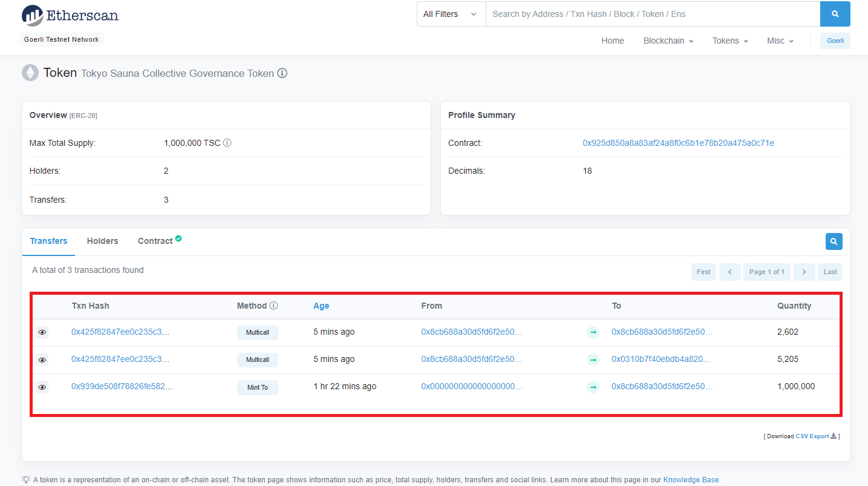Click the First page button
The width and height of the screenshot is (868, 486).
click(x=703, y=272)
